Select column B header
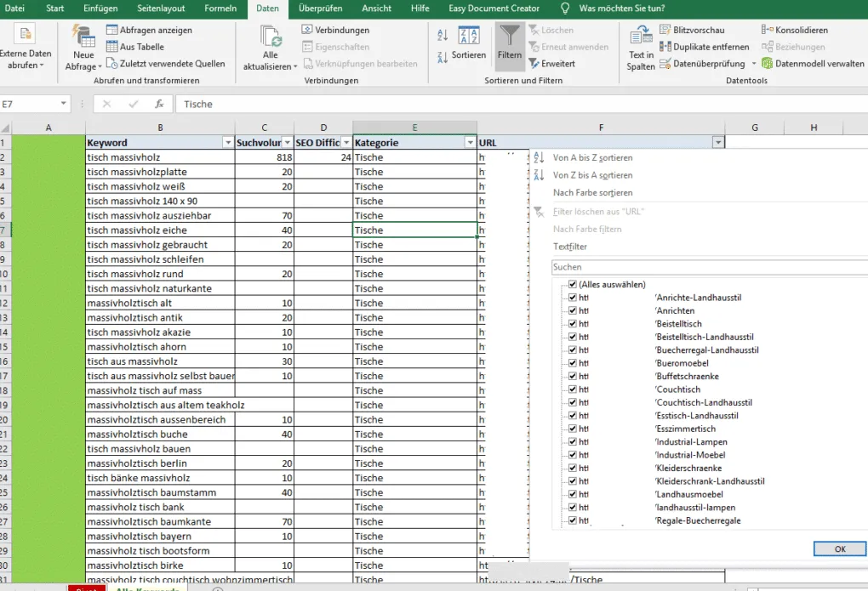 (x=160, y=128)
